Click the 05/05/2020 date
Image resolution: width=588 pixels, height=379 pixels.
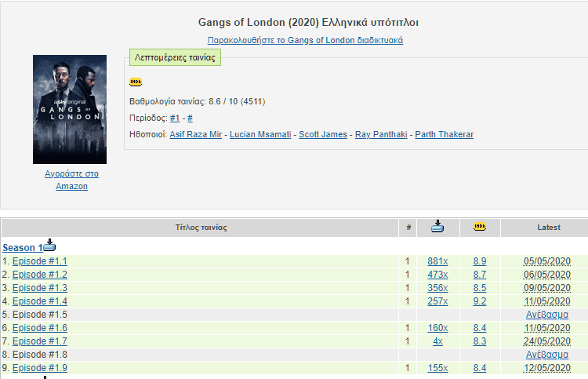point(547,261)
